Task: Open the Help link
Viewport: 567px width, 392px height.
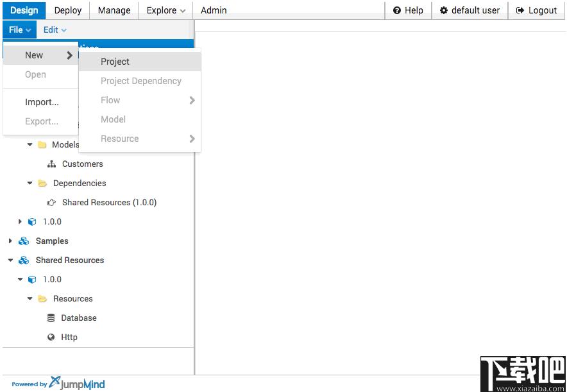Action: 409,10
